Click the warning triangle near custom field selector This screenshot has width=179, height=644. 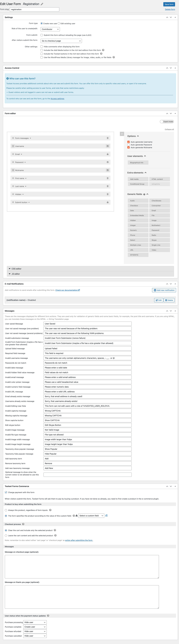76,516
